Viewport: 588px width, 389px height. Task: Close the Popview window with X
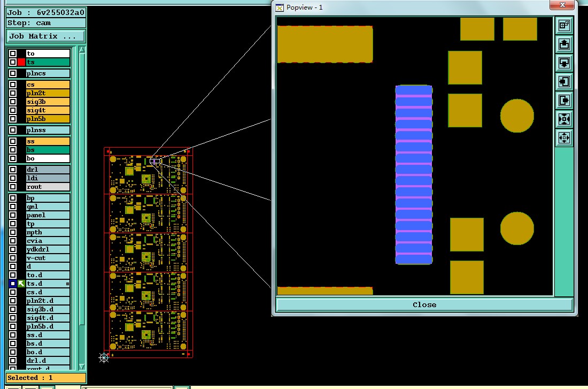click(562, 5)
